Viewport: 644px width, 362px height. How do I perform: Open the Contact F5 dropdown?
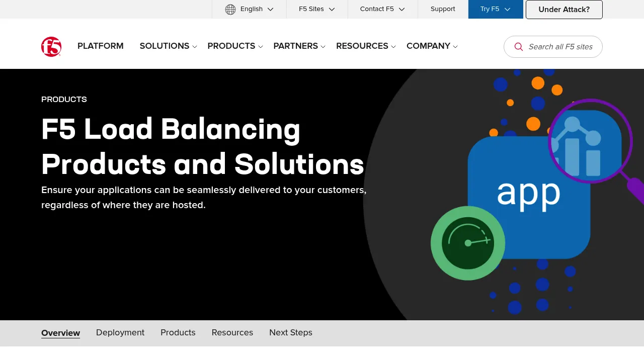pos(382,9)
